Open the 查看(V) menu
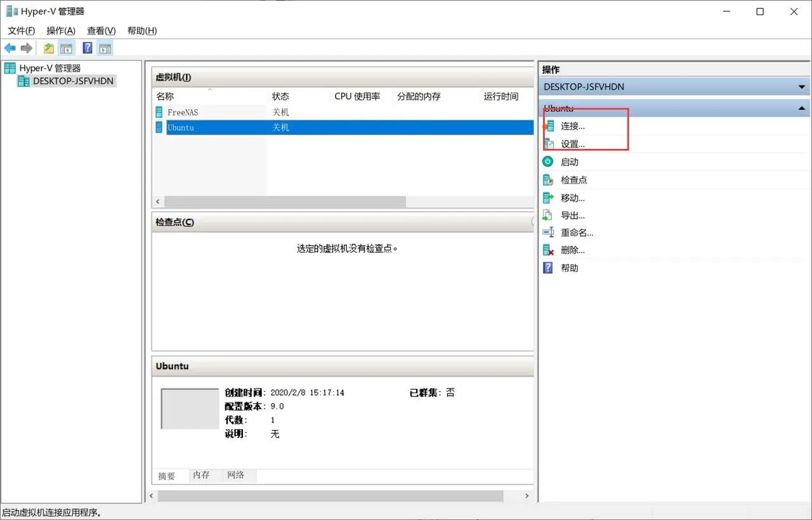This screenshot has height=520, width=812. click(101, 30)
